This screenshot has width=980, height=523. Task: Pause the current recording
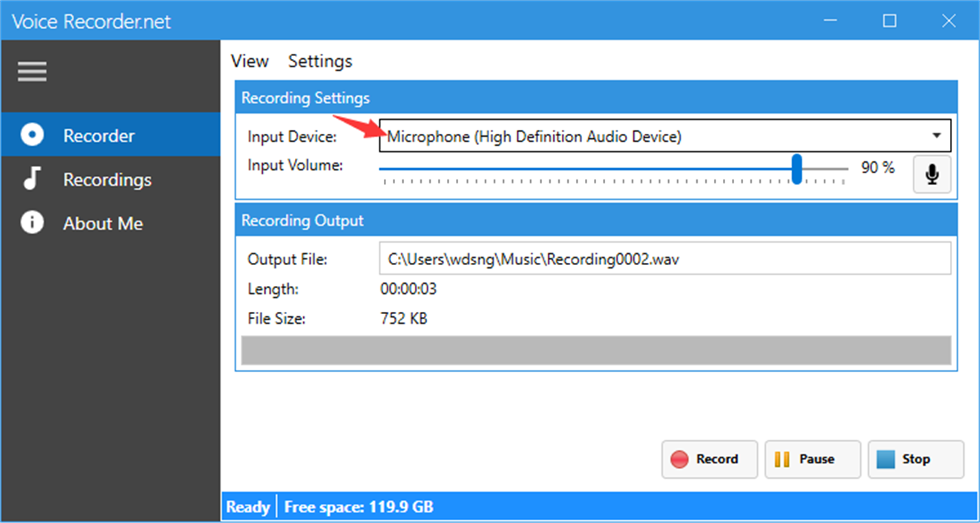click(813, 459)
